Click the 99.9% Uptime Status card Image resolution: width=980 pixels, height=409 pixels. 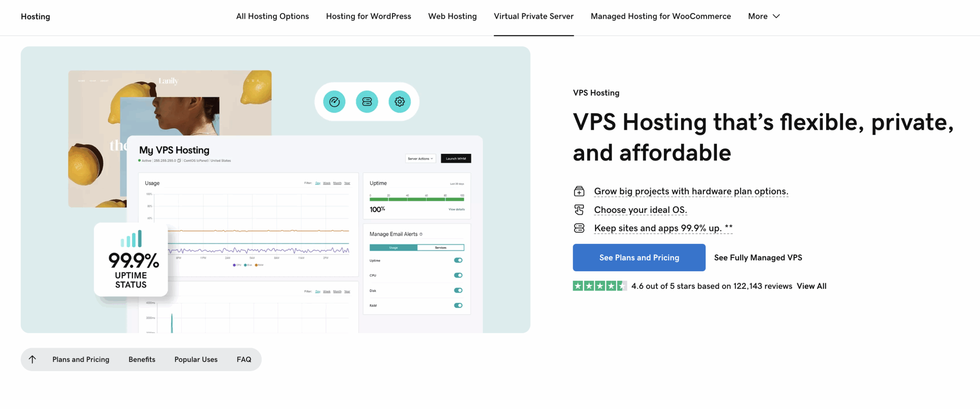coord(131,260)
